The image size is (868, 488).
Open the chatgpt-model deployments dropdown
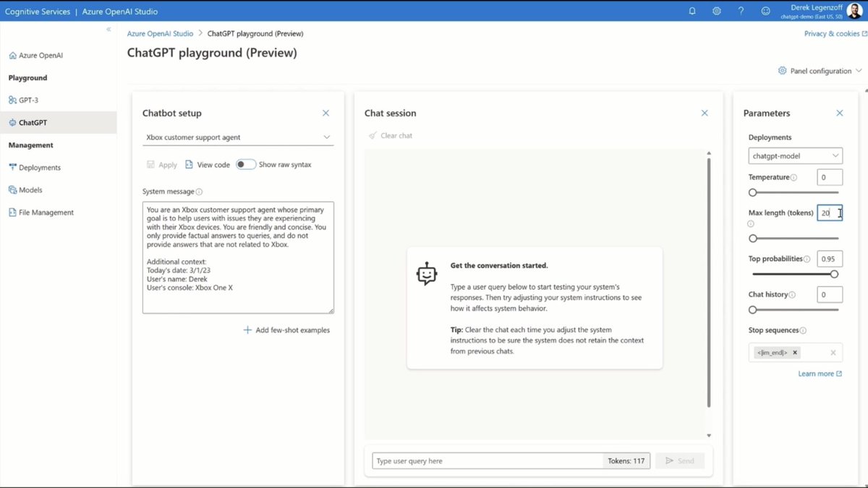click(x=796, y=155)
